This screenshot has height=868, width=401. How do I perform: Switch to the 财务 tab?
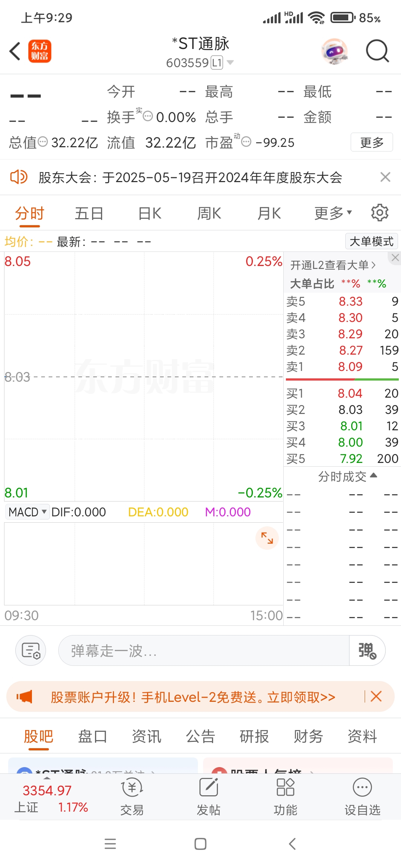(x=308, y=736)
